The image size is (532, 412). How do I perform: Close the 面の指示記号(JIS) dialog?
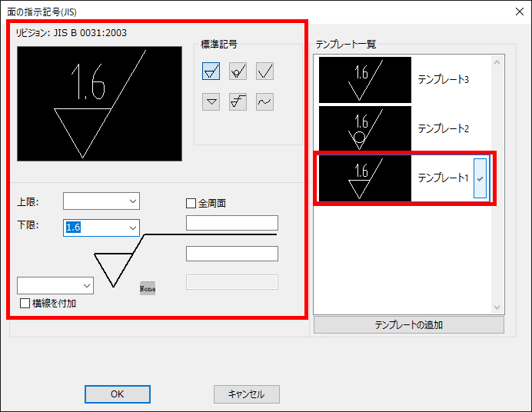[520, 12]
